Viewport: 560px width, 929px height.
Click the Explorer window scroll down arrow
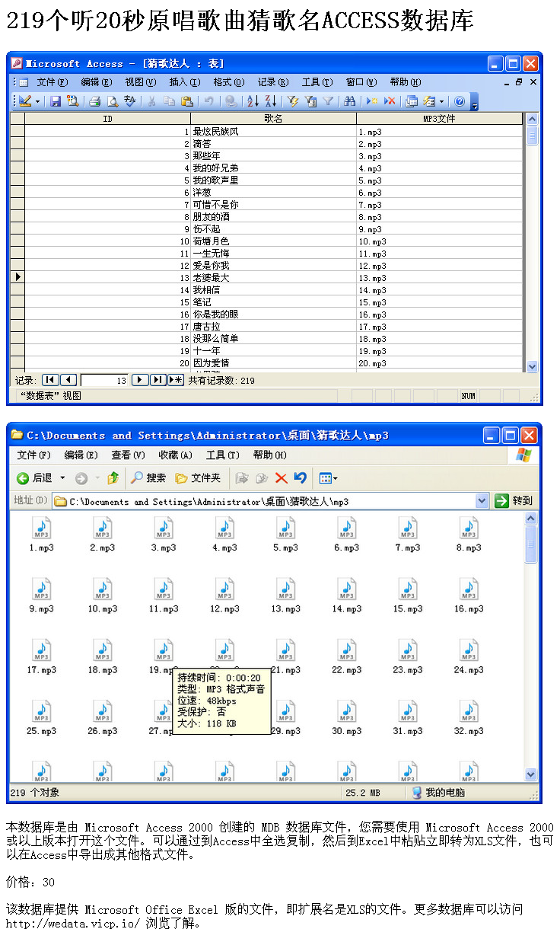click(531, 774)
